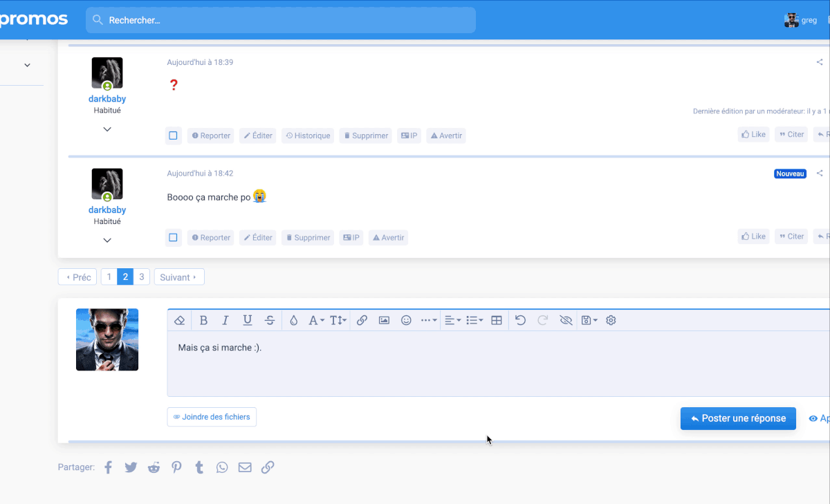Viewport: 830px width, 504px height.
Task: Select the checkbox on the 18:42 post
Action: pos(173,238)
